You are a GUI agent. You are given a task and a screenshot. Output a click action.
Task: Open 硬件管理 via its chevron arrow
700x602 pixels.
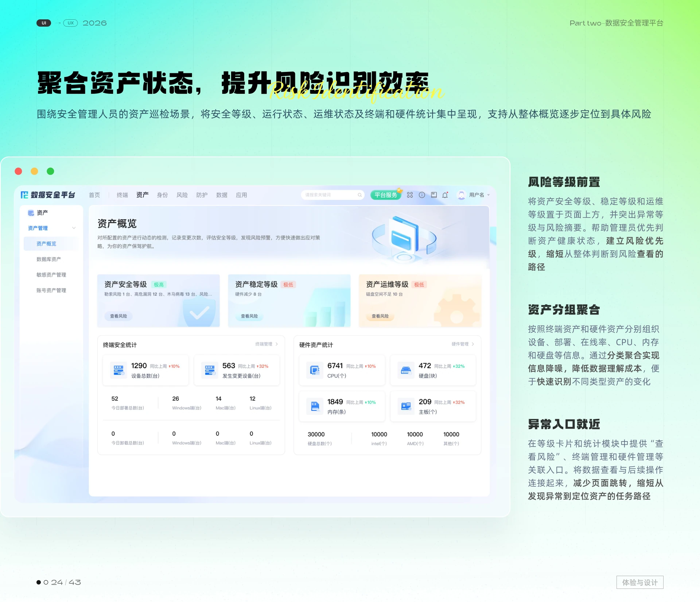(x=473, y=344)
